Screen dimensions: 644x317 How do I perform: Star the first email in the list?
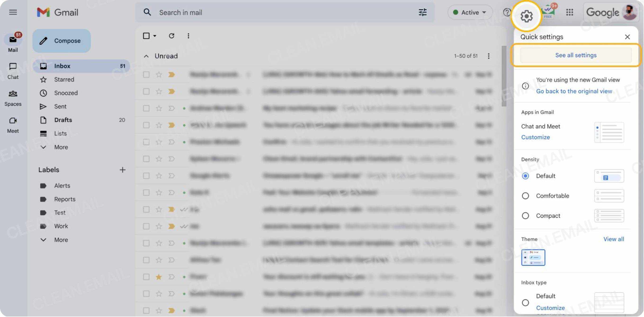[158, 75]
